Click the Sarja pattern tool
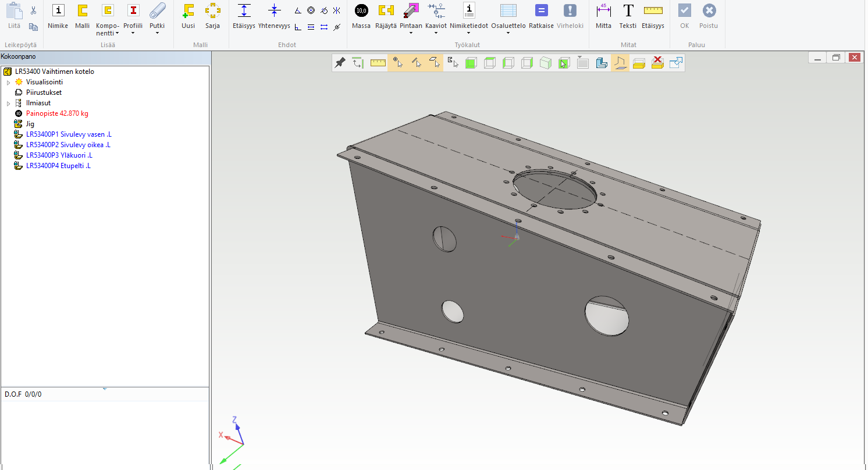The height and width of the screenshot is (470, 868). (x=212, y=16)
